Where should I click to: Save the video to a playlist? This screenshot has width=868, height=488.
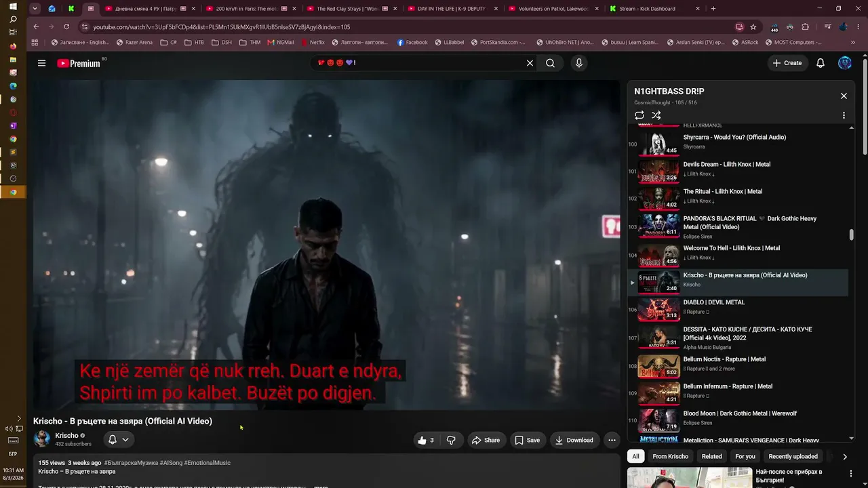pos(527,440)
